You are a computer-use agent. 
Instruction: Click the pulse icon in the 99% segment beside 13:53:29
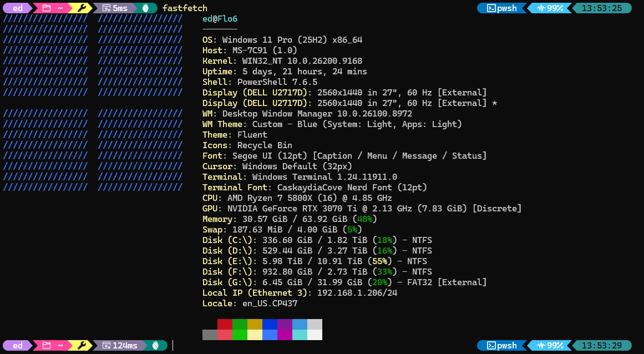[541, 345]
